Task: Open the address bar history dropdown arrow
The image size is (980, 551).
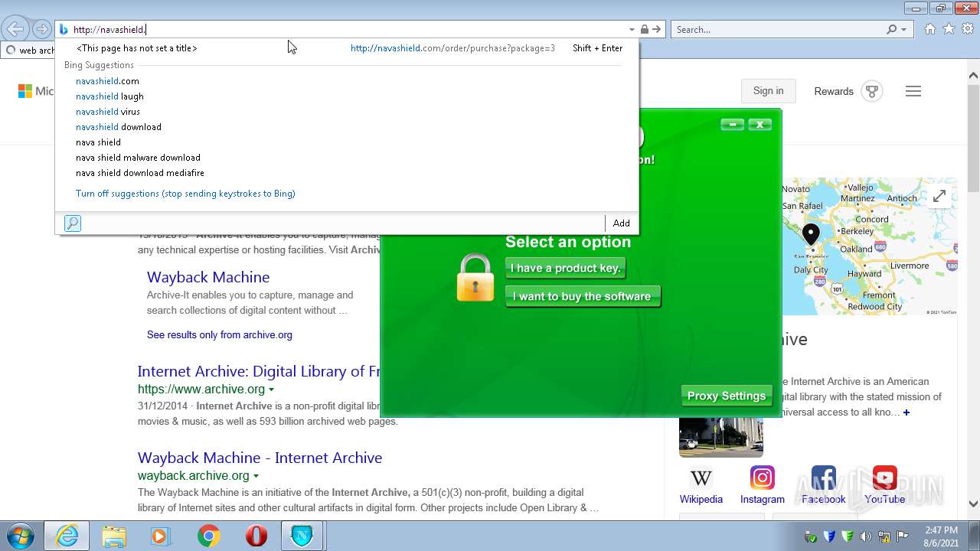Action: click(x=632, y=30)
